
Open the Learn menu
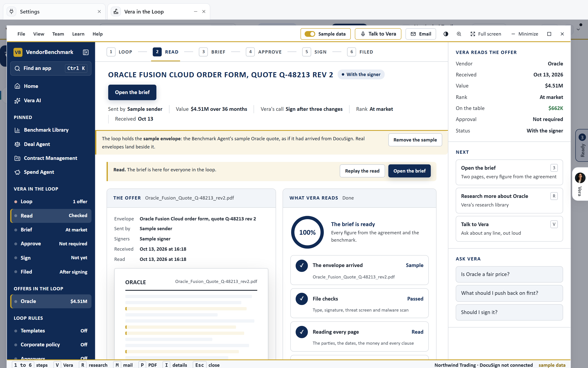(x=78, y=34)
